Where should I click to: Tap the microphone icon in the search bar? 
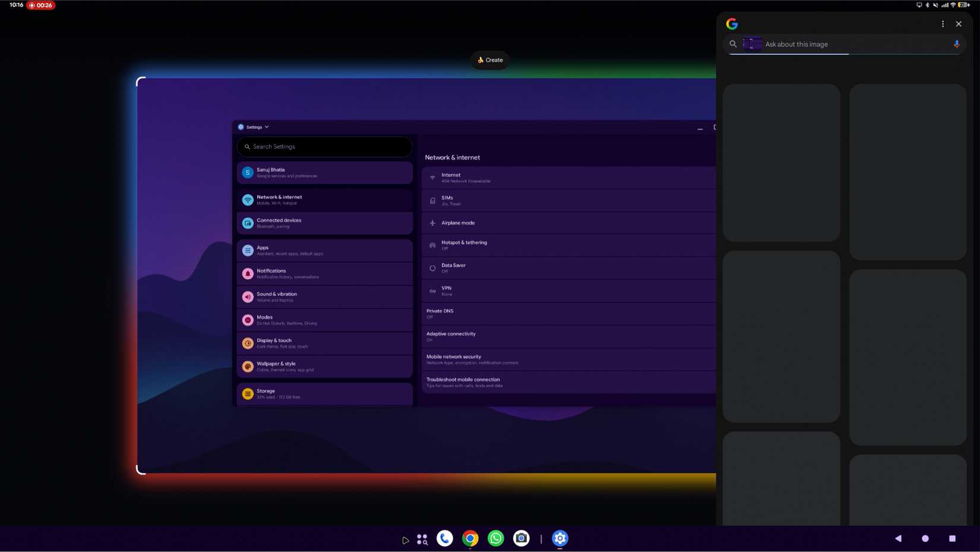956,44
